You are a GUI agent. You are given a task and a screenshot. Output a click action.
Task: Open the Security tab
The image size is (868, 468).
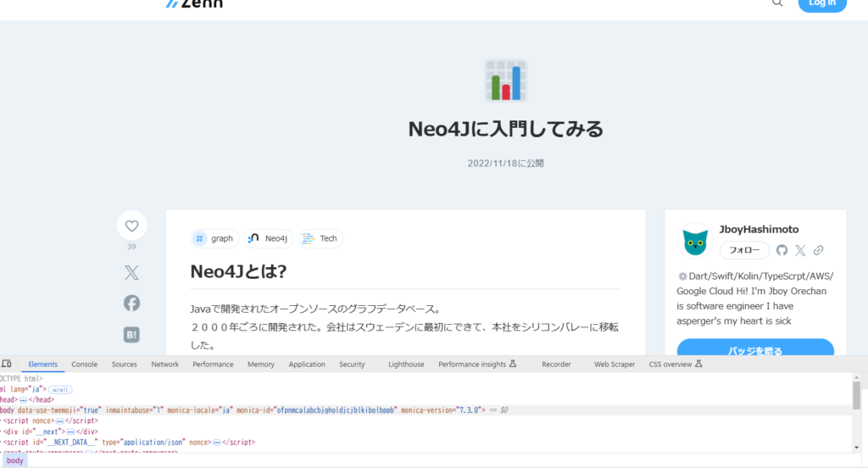tap(352, 365)
